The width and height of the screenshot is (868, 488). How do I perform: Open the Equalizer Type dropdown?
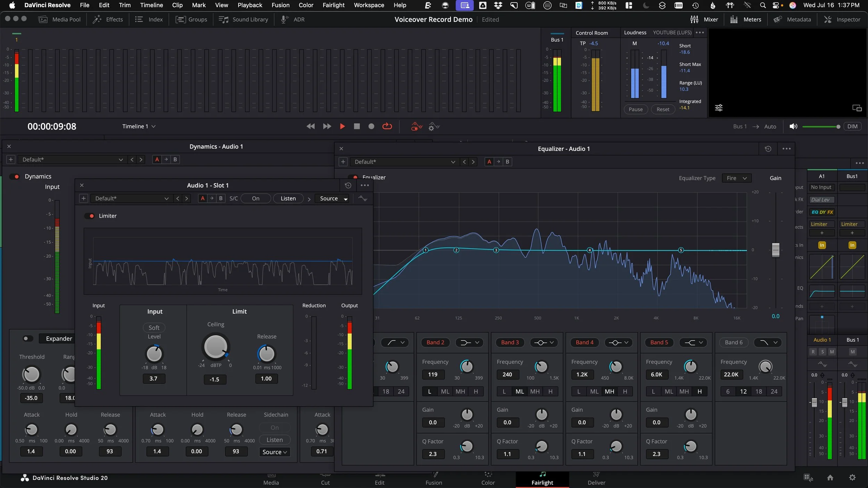[736, 178]
